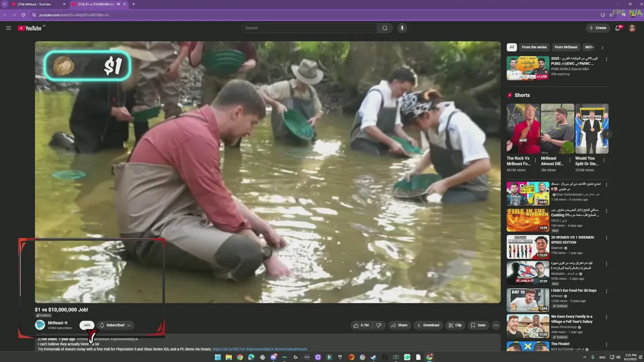Click the browser address bar URL
644x362 pixels.
pyautogui.click(x=74, y=15)
